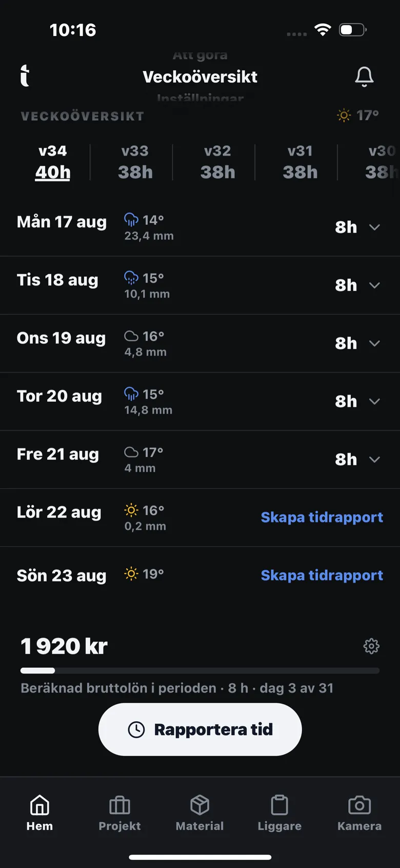Tap the app logo in header
Image resolution: width=400 pixels, height=868 pixels.
25,76
